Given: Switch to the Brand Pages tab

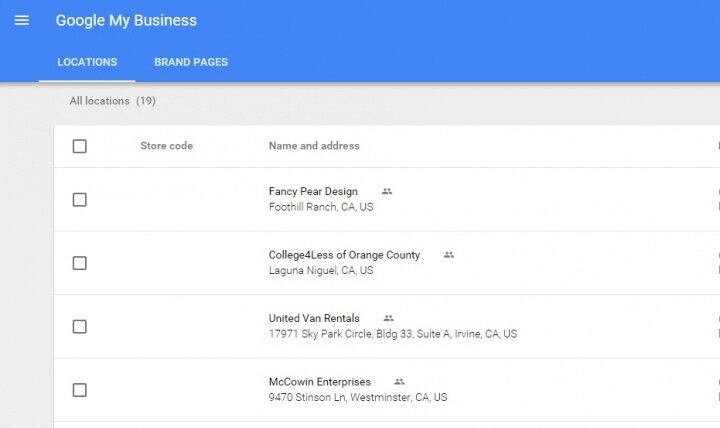Looking at the screenshot, I should [x=191, y=62].
